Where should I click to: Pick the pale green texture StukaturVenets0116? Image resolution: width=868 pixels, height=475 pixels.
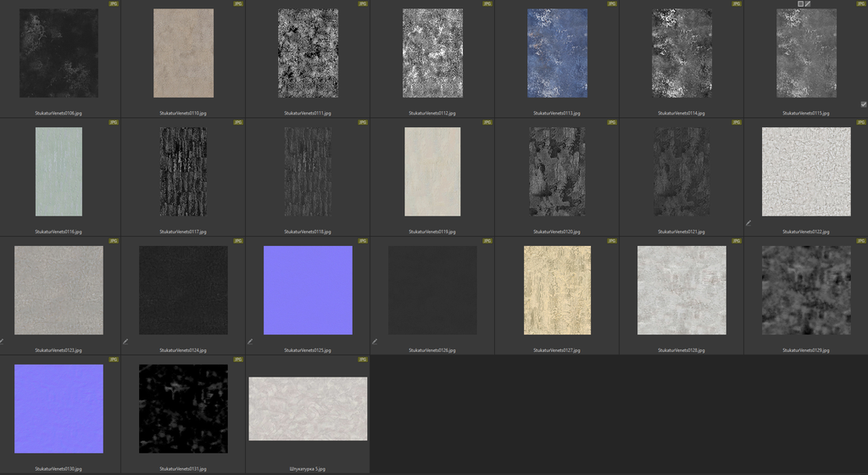point(58,171)
